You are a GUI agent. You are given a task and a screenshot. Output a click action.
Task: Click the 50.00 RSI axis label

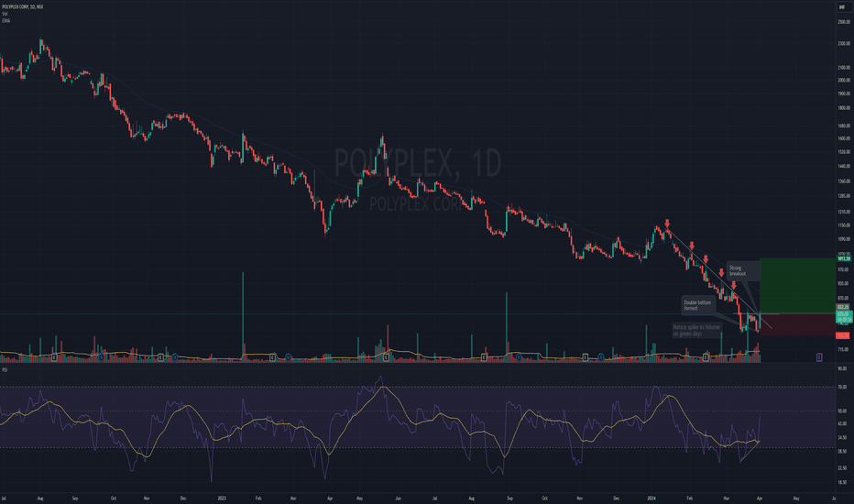pyautogui.click(x=842, y=411)
